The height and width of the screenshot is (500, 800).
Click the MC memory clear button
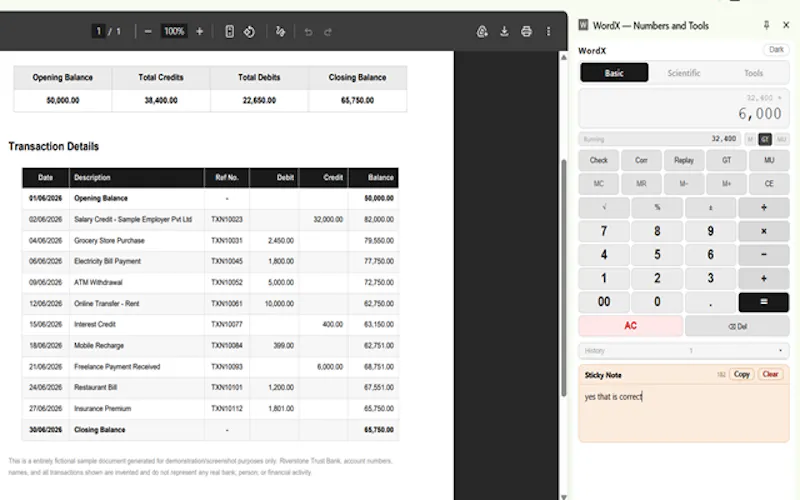[x=598, y=184]
